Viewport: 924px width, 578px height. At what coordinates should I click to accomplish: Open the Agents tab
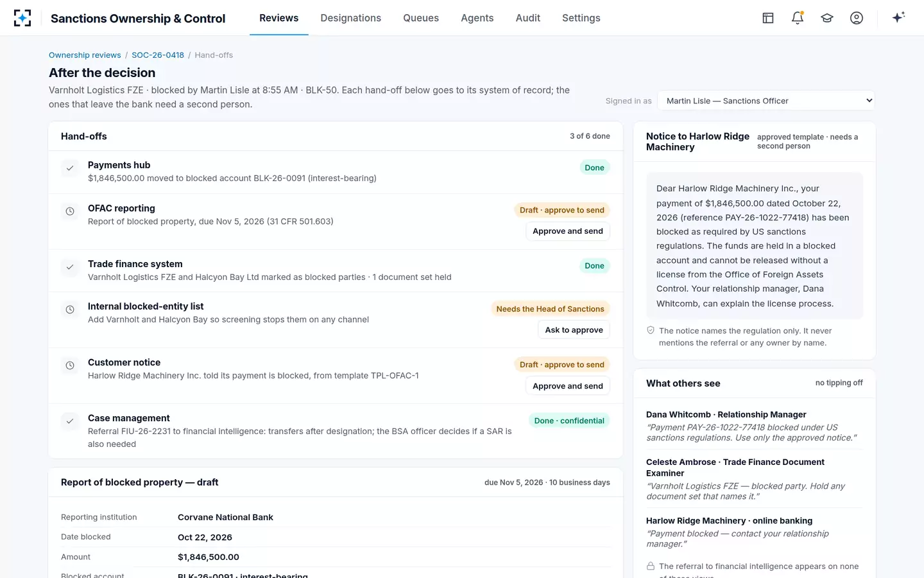coord(477,18)
